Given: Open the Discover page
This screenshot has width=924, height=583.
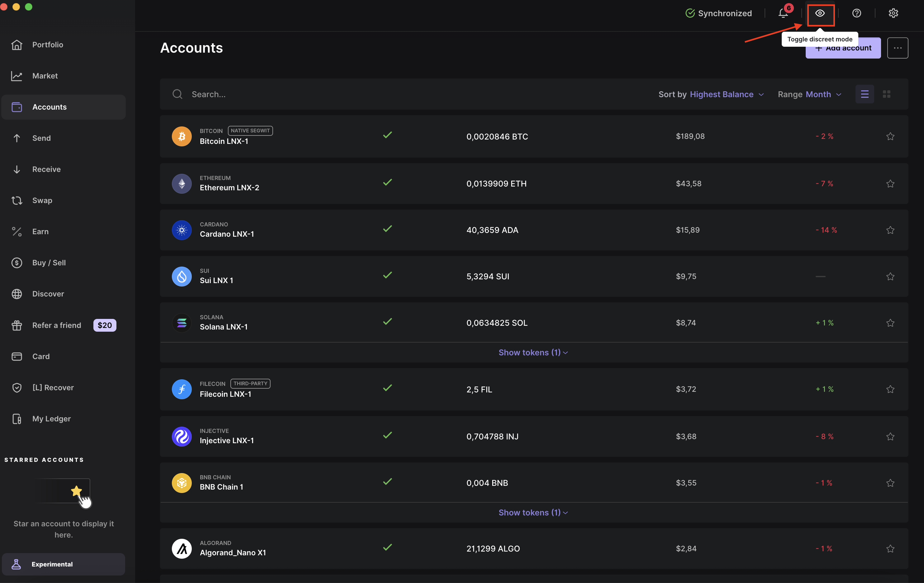Looking at the screenshot, I should pos(48,294).
